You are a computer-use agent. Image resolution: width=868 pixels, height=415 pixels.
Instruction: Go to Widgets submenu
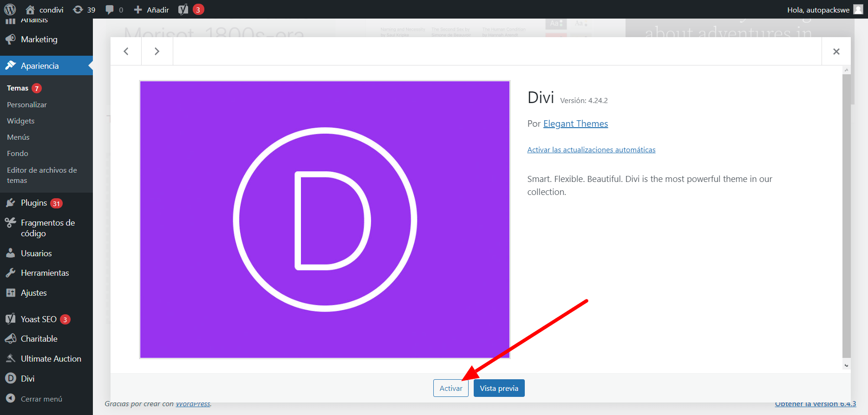pos(21,121)
